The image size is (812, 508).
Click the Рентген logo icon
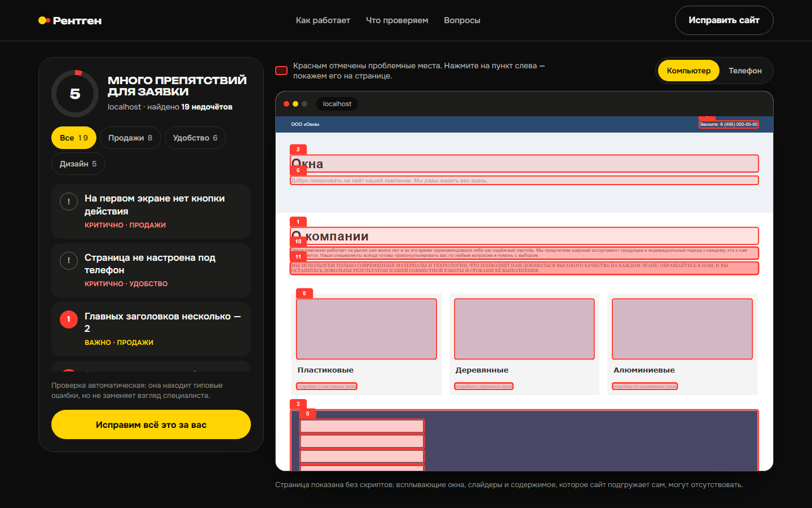(x=44, y=20)
